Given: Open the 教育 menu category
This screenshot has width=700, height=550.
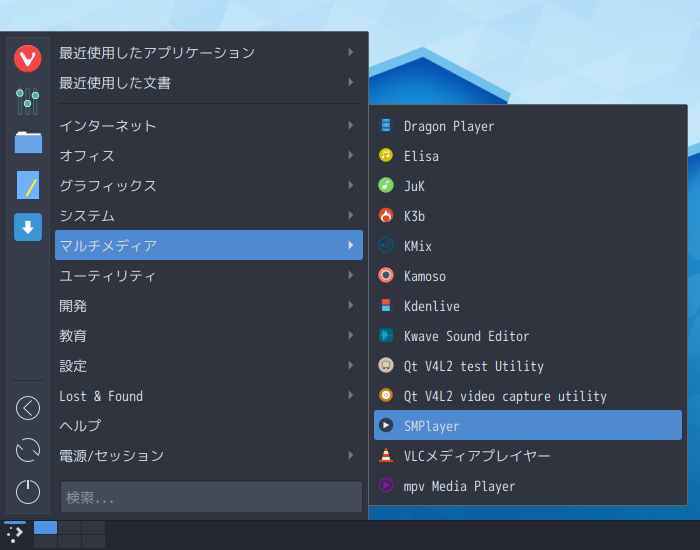Looking at the screenshot, I should point(209,335).
